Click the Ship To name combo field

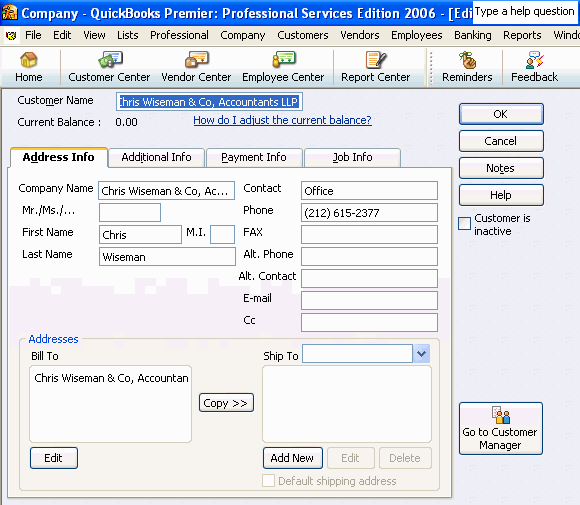pyautogui.click(x=357, y=354)
